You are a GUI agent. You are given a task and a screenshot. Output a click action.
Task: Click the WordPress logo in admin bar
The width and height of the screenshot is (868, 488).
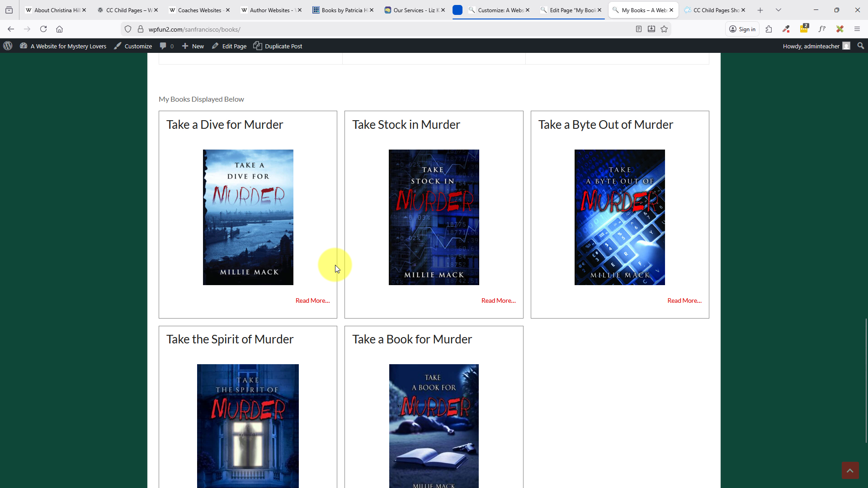8,46
